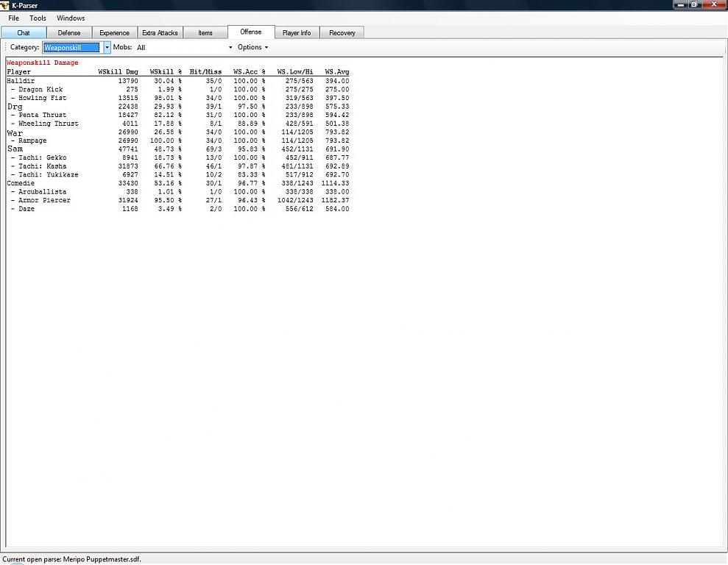Go to the Experience tab
Viewport: 728px width, 565px height.
point(114,33)
